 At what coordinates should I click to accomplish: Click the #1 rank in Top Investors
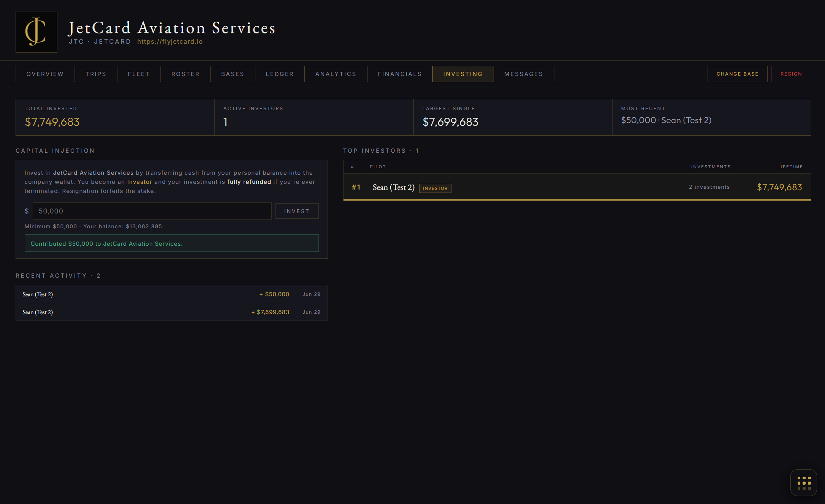(x=356, y=187)
